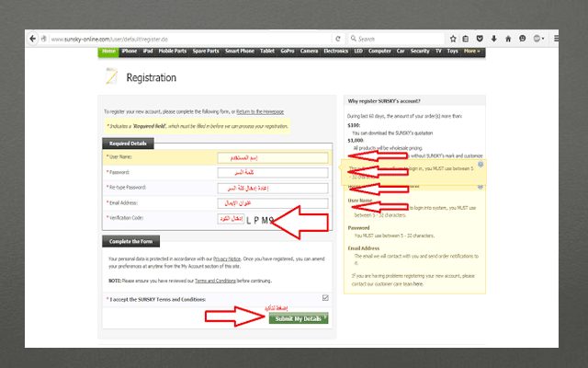Click the User Name input field
This screenshot has height=368, width=588.
tap(273, 157)
